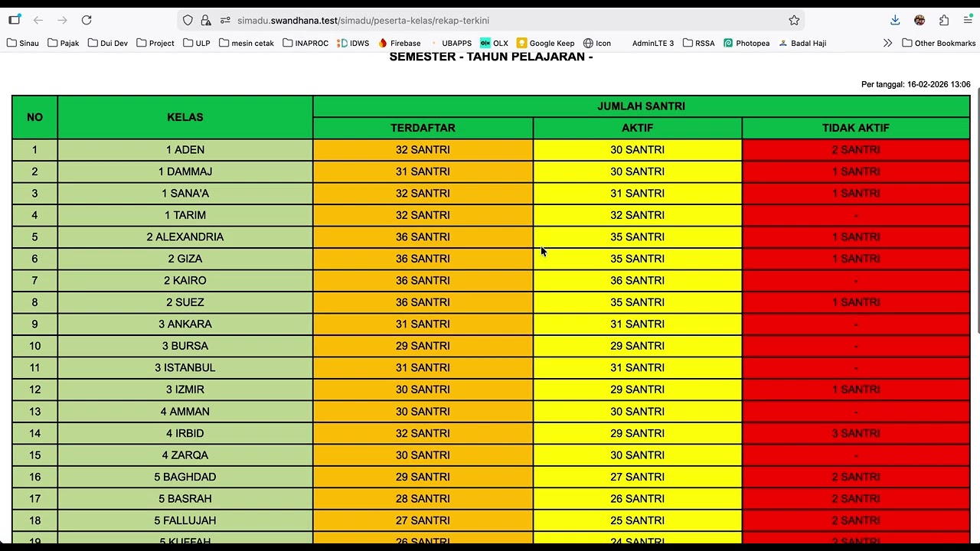
Task: Expand the Dui Dev bookmarks folder
Action: [108, 43]
